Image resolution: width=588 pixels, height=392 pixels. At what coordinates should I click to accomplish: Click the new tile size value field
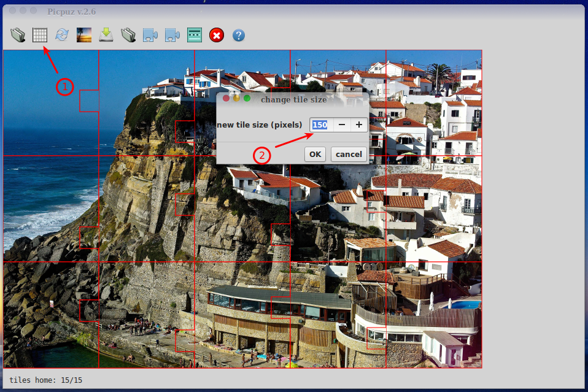coord(322,125)
